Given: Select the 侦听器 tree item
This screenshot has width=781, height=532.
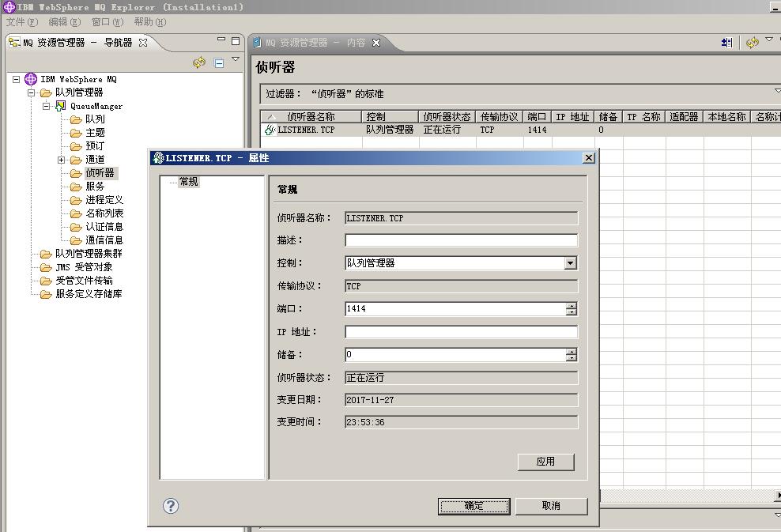Looking at the screenshot, I should [x=100, y=173].
